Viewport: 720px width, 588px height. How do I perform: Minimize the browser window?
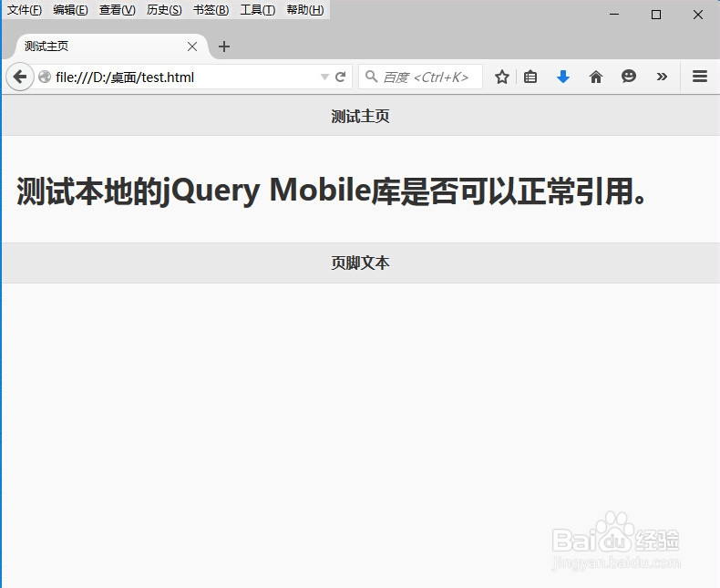[x=614, y=15]
